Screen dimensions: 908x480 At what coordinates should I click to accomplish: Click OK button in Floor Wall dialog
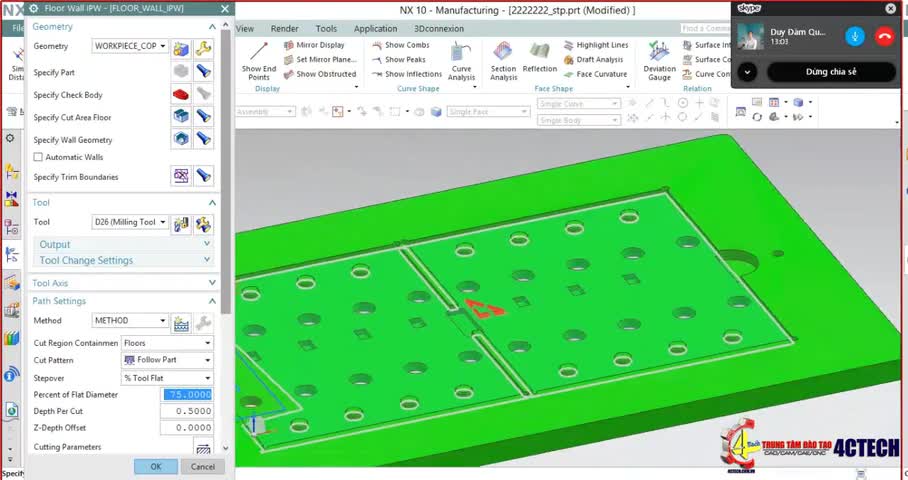click(x=156, y=467)
